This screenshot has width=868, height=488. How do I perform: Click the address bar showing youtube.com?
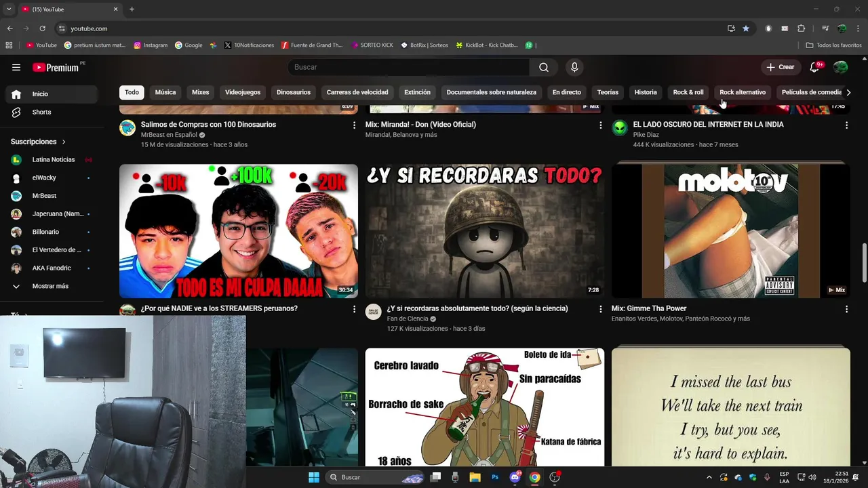tap(387, 28)
